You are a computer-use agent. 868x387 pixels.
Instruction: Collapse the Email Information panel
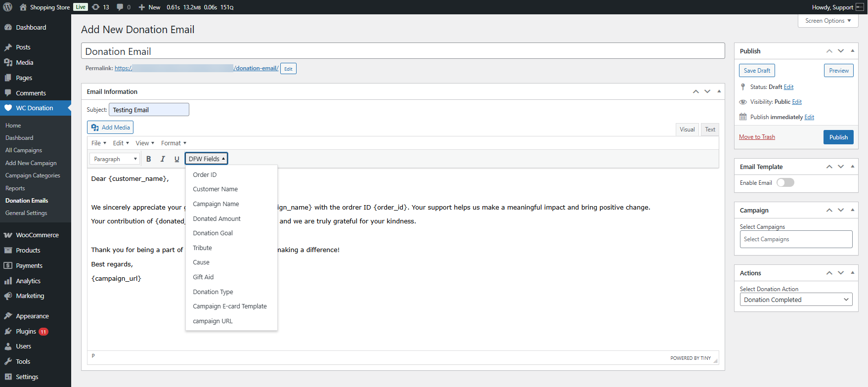(719, 91)
